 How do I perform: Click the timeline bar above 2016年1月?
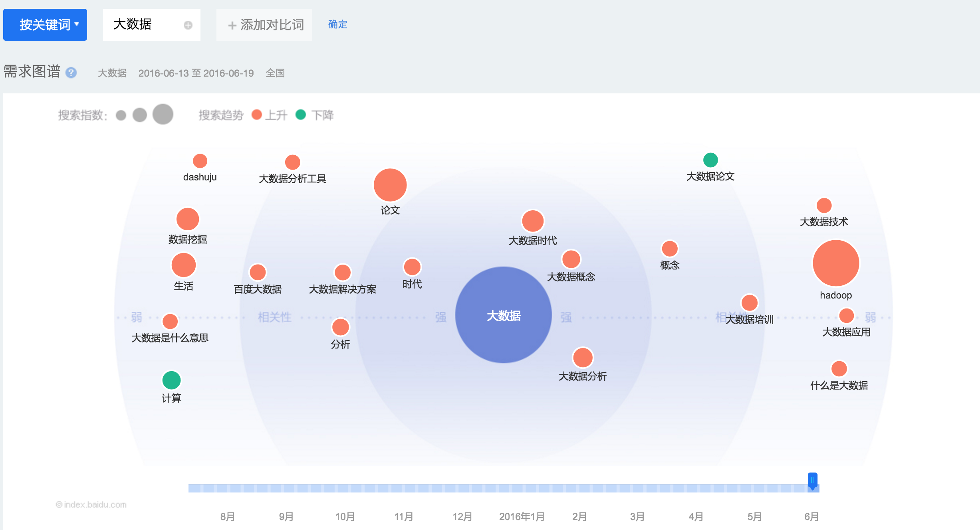pyautogui.click(x=522, y=488)
